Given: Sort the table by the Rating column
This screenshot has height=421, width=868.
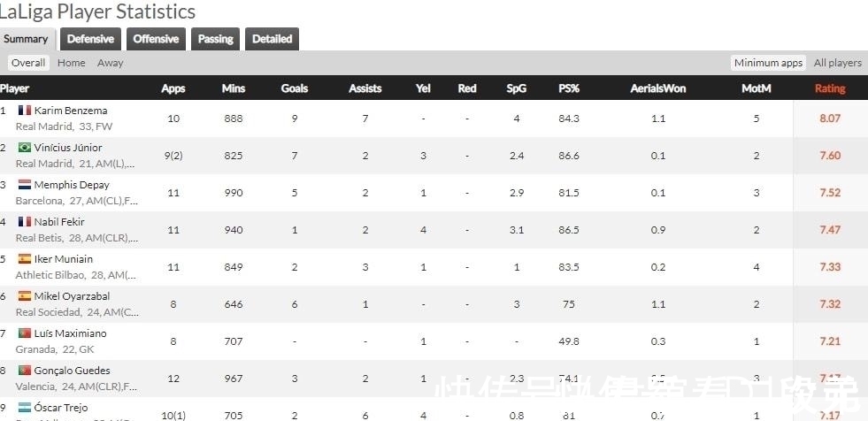Looking at the screenshot, I should click(x=829, y=88).
